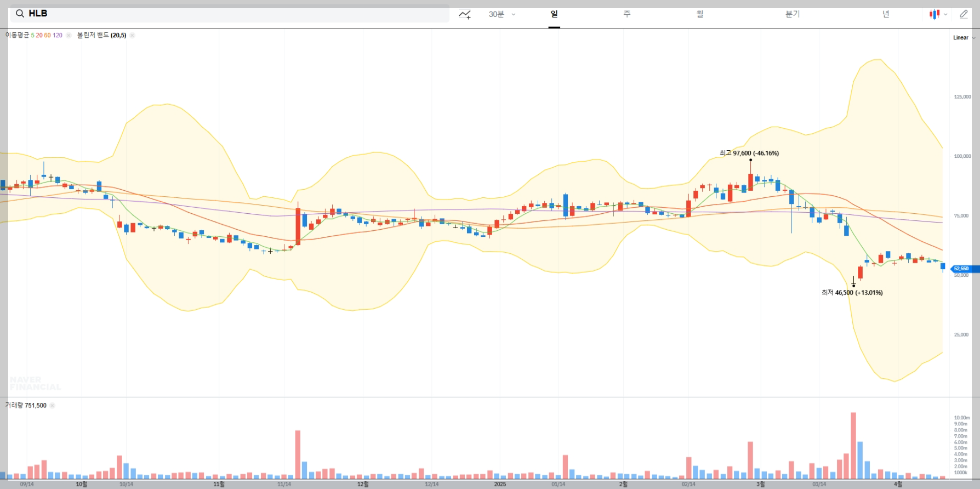Click the 최고 97,600 high marker label
Viewport: 980px width, 489px height.
[749, 153]
